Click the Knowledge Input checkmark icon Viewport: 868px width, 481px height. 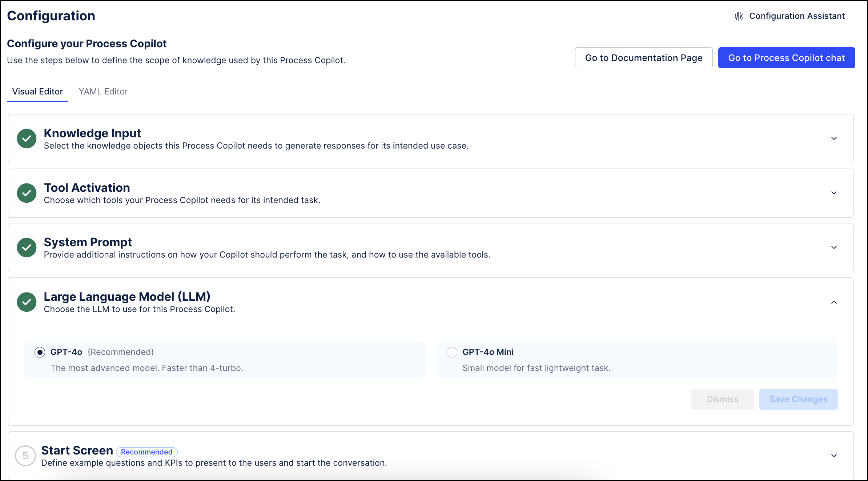(x=27, y=138)
